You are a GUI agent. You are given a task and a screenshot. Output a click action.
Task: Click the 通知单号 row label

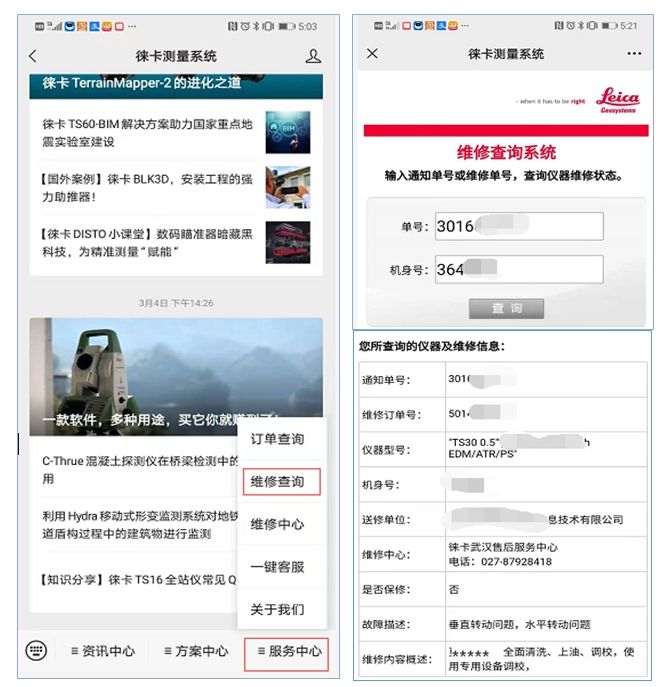(386, 380)
